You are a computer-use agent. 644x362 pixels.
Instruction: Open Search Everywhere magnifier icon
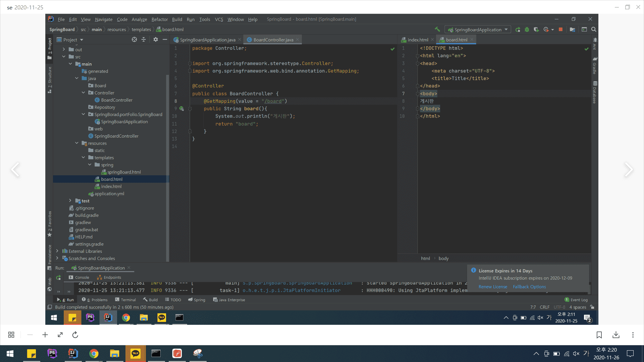[x=594, y=29]
